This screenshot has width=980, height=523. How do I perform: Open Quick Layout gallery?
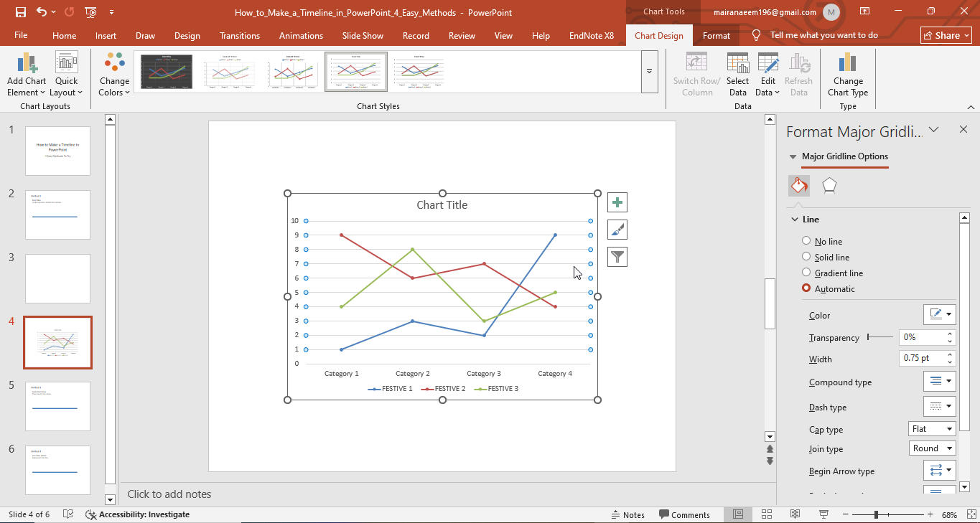67,75
